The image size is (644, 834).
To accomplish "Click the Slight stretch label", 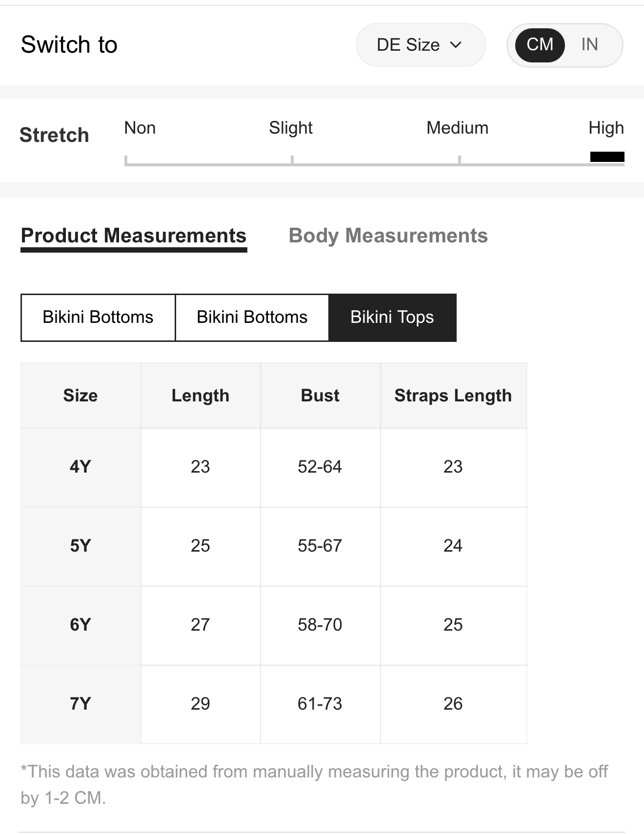I will (290, 128).
